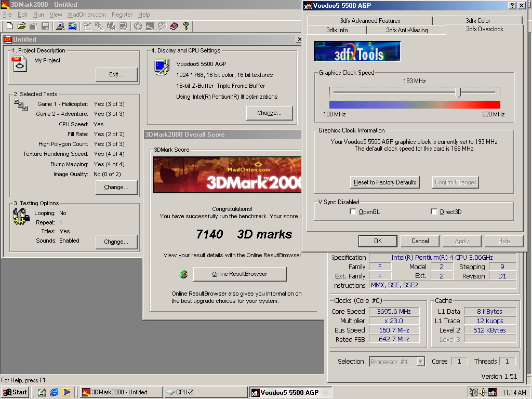Click the Graphics Clock Speed slider thumb
Viewport: 532px width, 399px height.
[x=458, y=92]
